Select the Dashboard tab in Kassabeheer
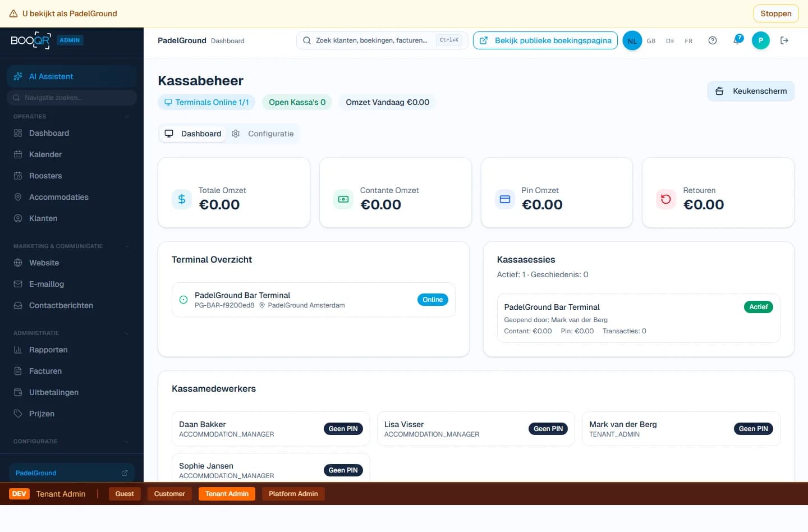 [193, 134]
